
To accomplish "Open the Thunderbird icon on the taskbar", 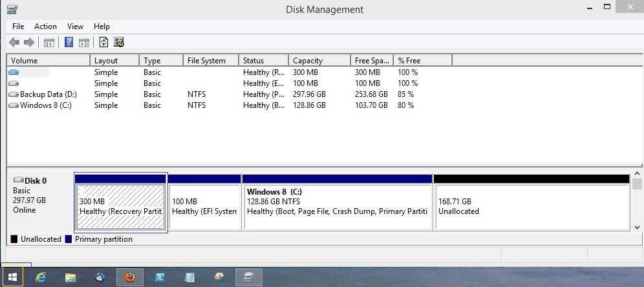I will click(x=100, y=277).
